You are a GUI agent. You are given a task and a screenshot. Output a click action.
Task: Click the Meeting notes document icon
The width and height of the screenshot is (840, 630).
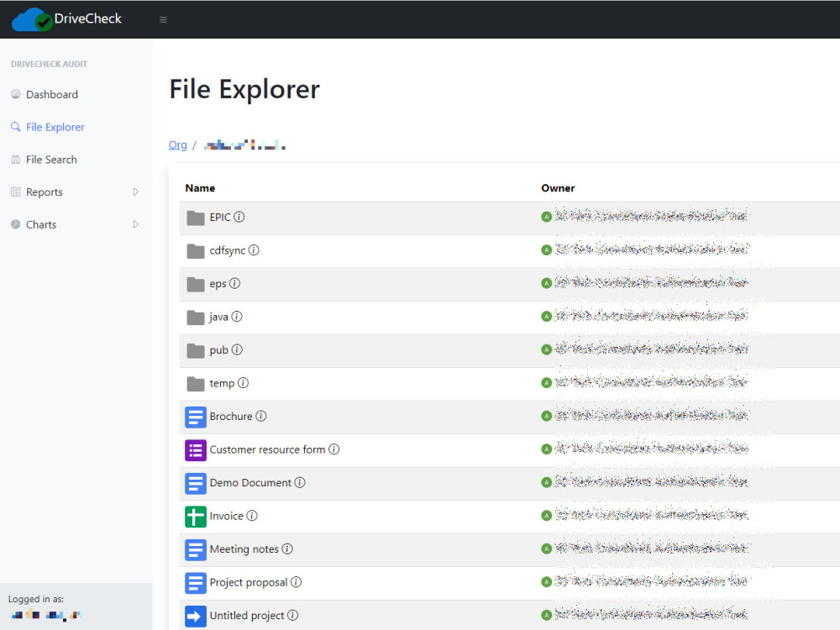click(196, 549)
